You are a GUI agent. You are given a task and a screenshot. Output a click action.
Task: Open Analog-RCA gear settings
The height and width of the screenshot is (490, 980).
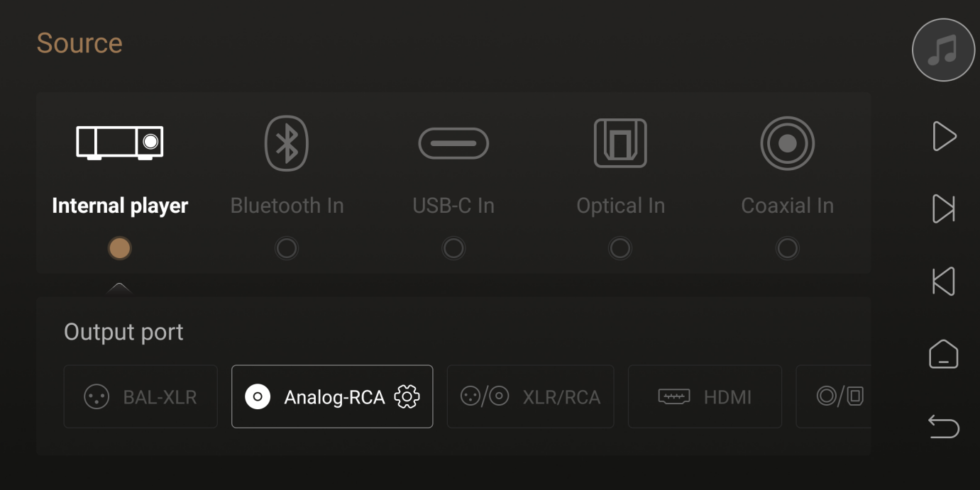coord(407,396)
